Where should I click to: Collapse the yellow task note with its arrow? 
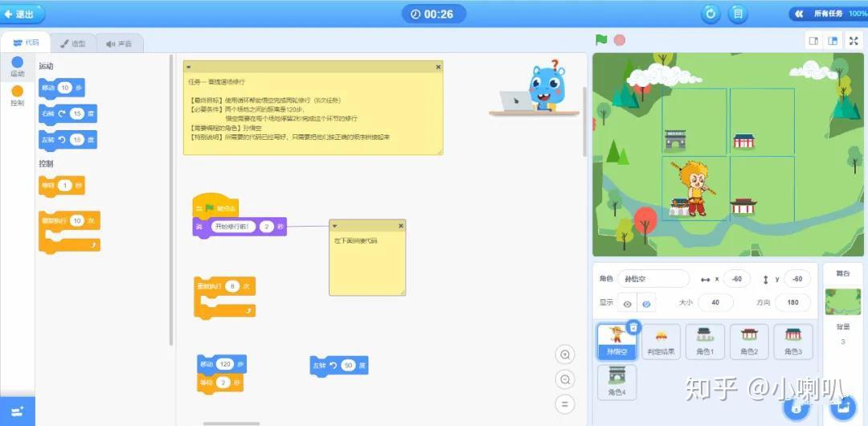click(189, 67)
